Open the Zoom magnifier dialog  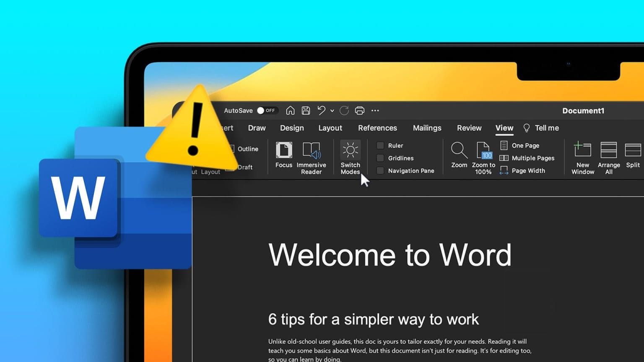coord(459,155)
